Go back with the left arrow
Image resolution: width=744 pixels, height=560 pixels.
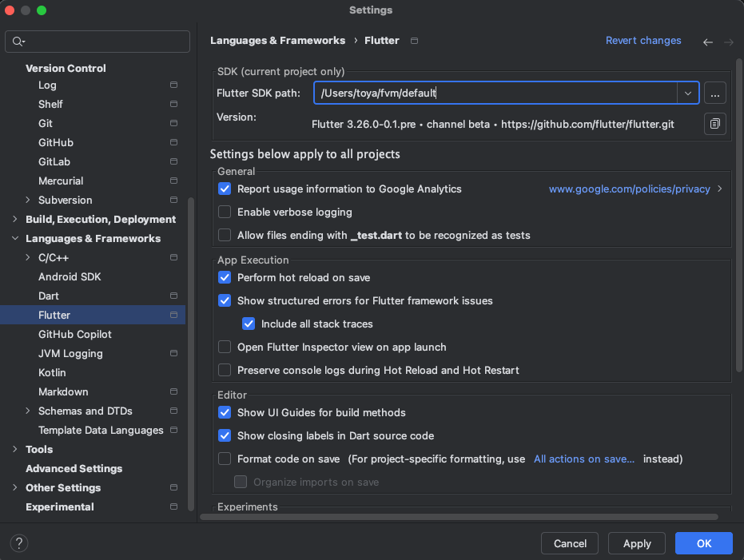coord(707,42)
